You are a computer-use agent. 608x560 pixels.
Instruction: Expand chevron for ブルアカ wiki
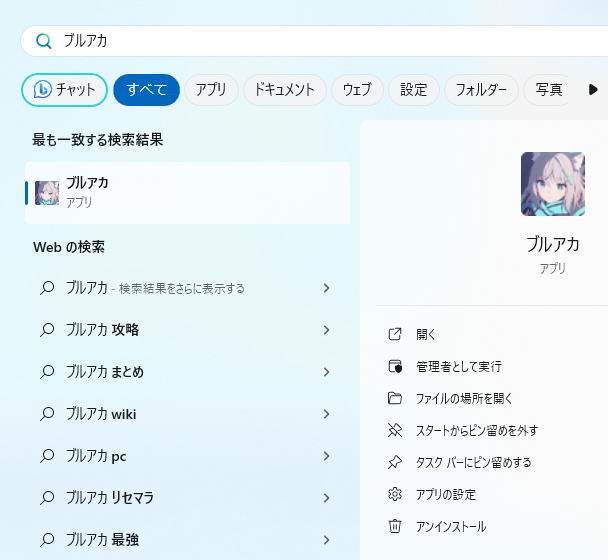tap(326, 414)
